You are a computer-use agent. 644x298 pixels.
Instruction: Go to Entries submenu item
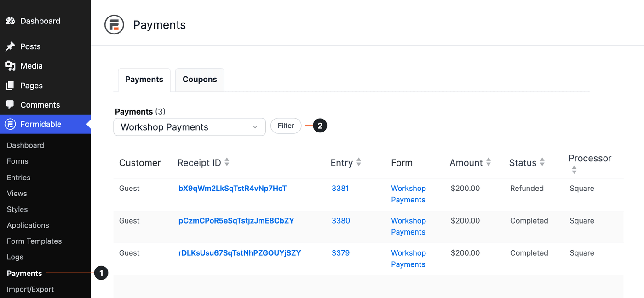click(18, 178)
